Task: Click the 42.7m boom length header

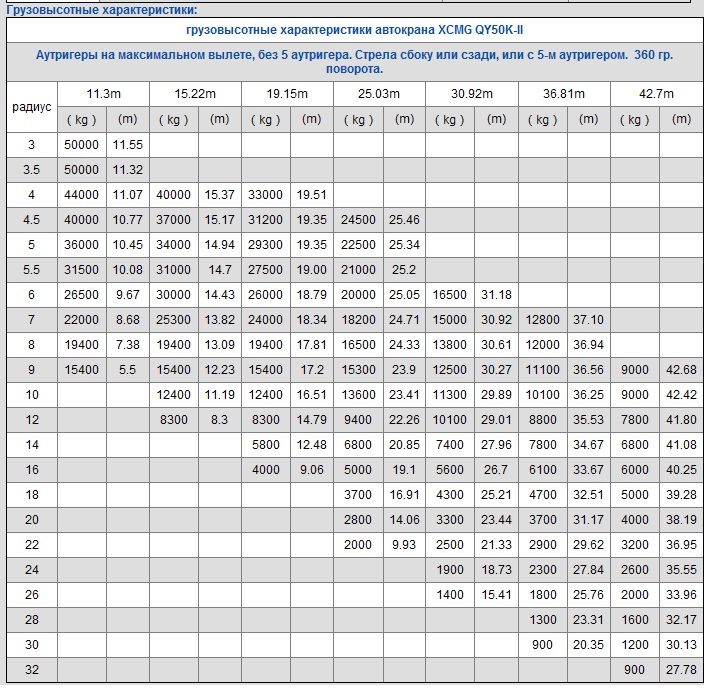Action: pos(658,94)
